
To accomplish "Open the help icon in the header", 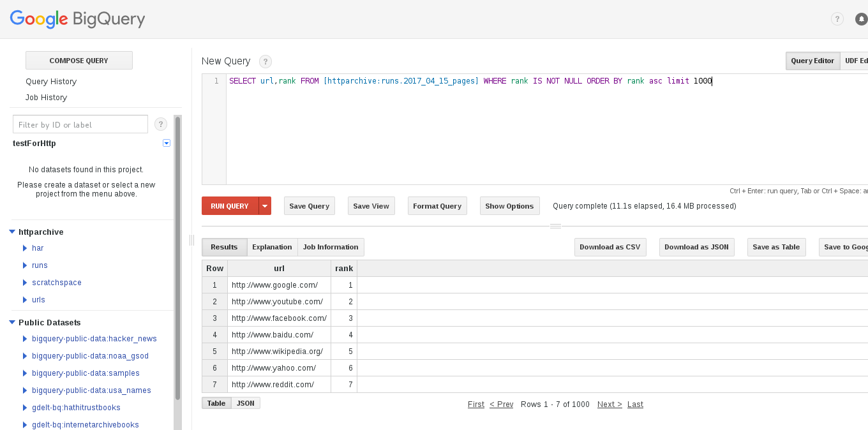I will click(x=837, y=19).
